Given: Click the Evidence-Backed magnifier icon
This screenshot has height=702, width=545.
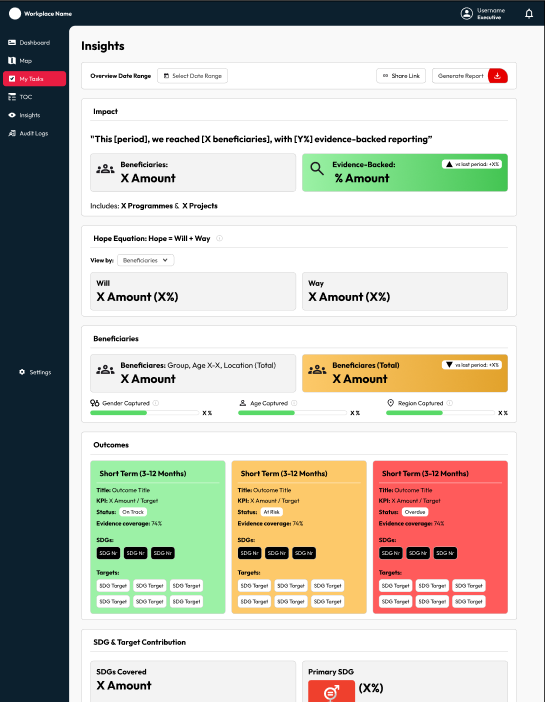Looking at the screenshot, I should pyautogui.click(x=317, y=169).
